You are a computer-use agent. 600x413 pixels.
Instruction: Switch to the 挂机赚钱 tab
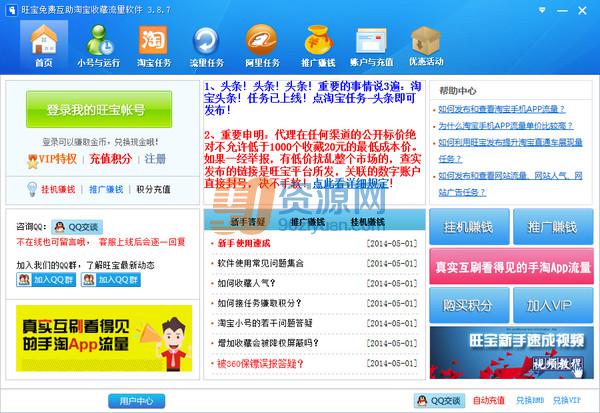click(x=368, y=222)
